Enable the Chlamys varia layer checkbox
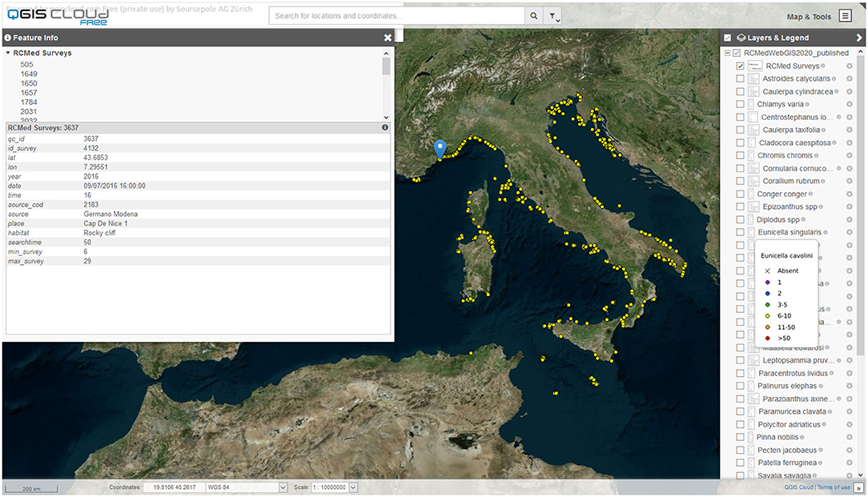The height and width of the screenshot is (497, 868). [x=740, y=104]
